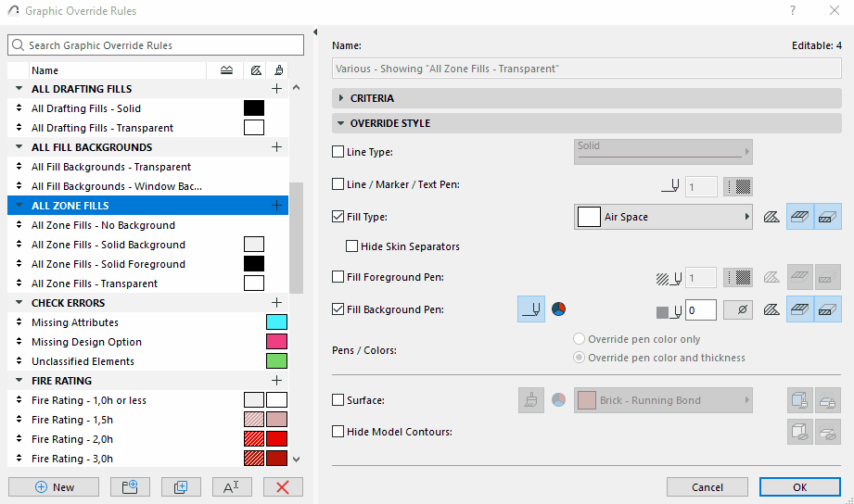Click the surface override column header icon
The width and height of the screenshot is (854, 504).
[x=278, y=70]
